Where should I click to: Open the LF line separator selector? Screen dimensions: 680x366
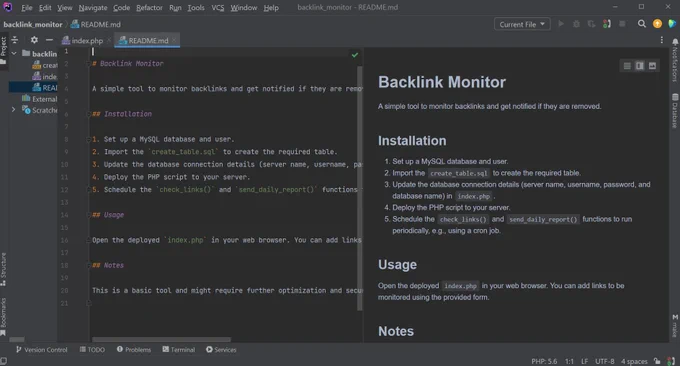(584, 361)
